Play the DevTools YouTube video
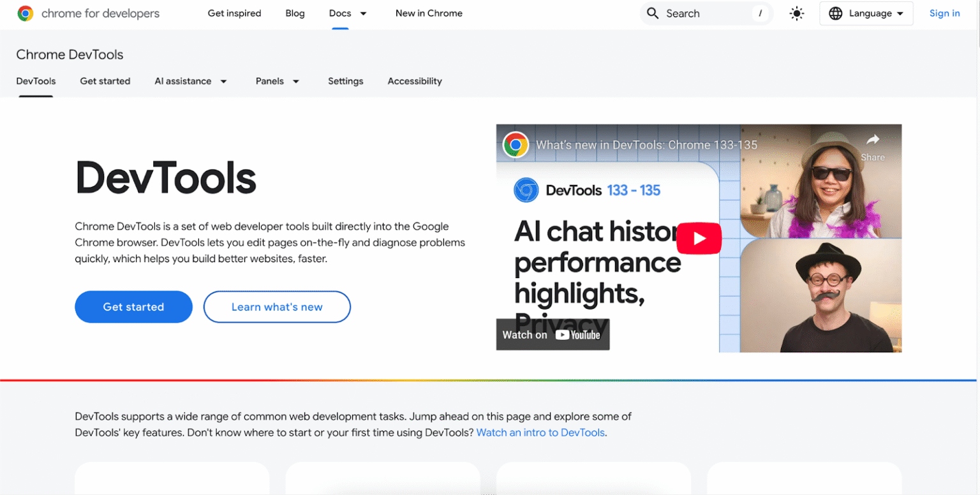Image resolution: width=980 pixels, height=495 pixels. (x=699, y=238)
